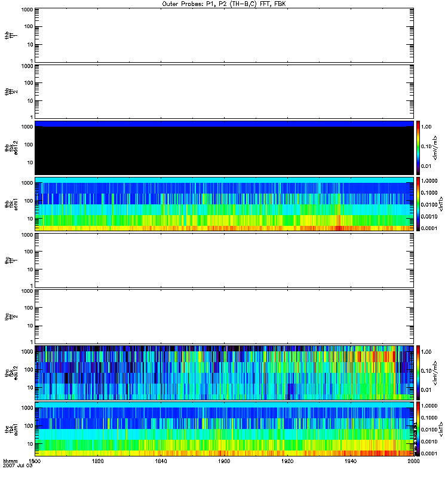Click '1.00' on thb fbk edc12 color bar
The image size is (448, 478).
(426, 127)
